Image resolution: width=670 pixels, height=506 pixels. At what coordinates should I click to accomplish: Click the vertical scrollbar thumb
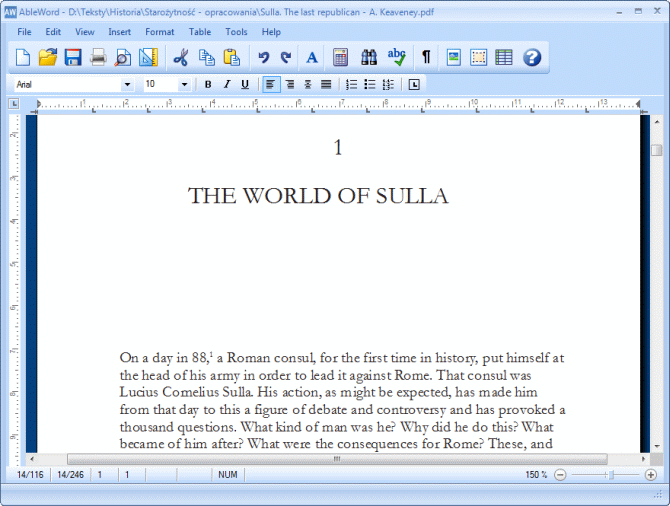point(656,150)
